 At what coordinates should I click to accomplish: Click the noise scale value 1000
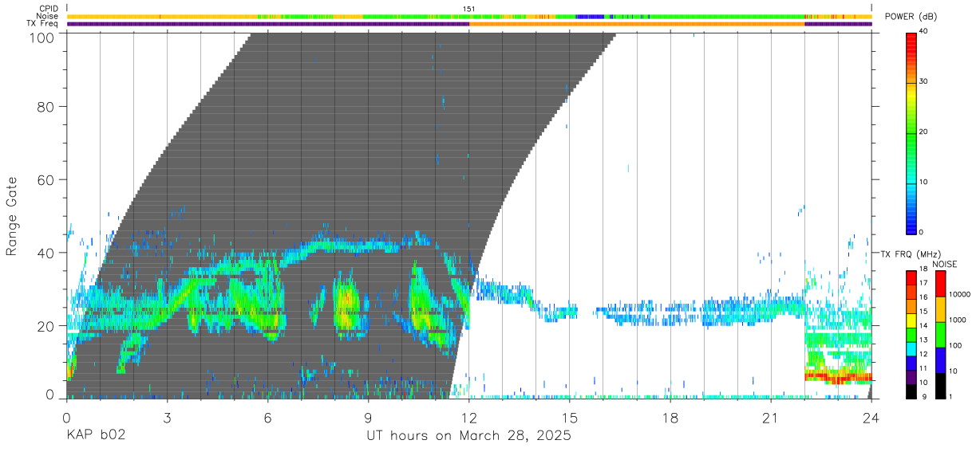point(957,320)
